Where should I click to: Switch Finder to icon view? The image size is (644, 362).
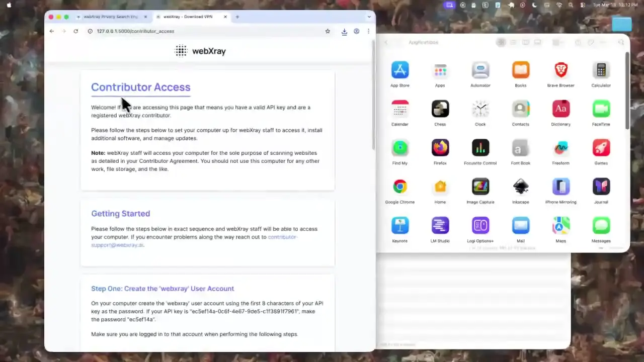(x=501, y=42)
